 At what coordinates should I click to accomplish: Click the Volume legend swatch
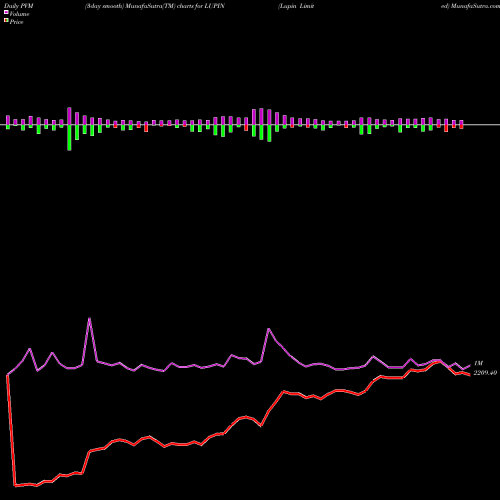[6, 12]
